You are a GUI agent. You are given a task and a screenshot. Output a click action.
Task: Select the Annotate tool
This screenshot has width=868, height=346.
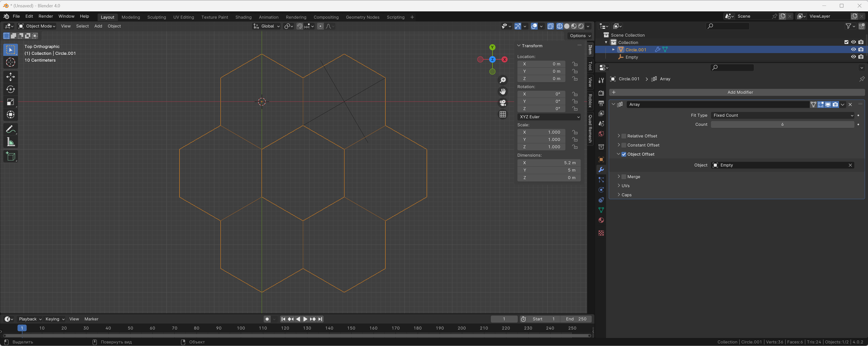click(x=10, y=129)
